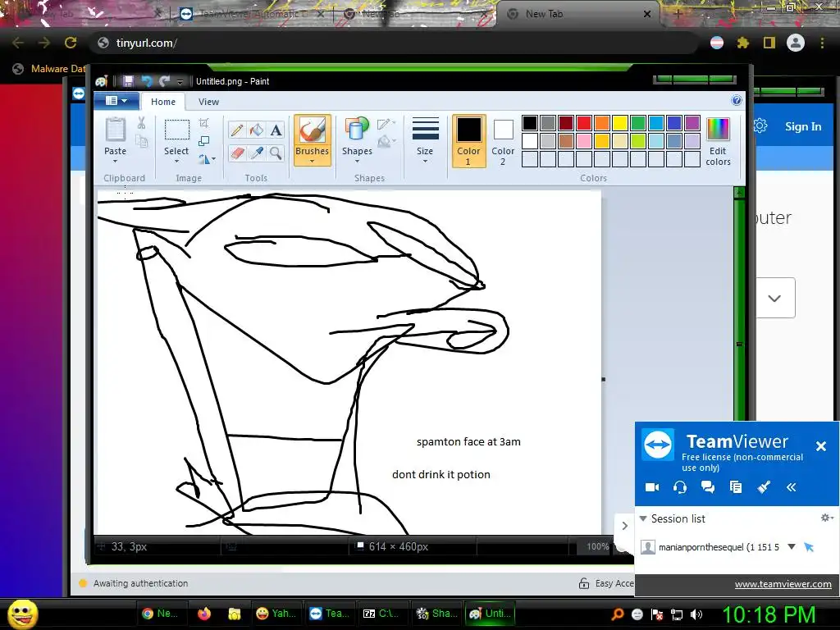
Task: Click TeamViewer video camera icon
Action: coord(652,487)
